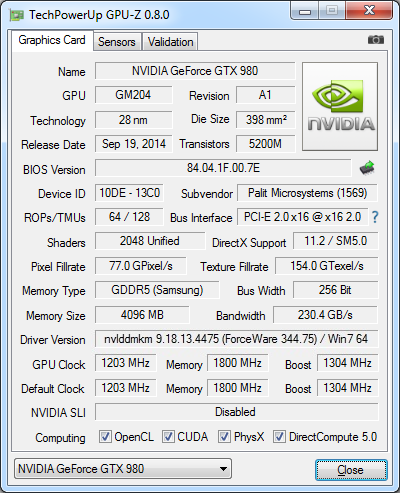
Task: Click the Close button
Action: (351, 470)
